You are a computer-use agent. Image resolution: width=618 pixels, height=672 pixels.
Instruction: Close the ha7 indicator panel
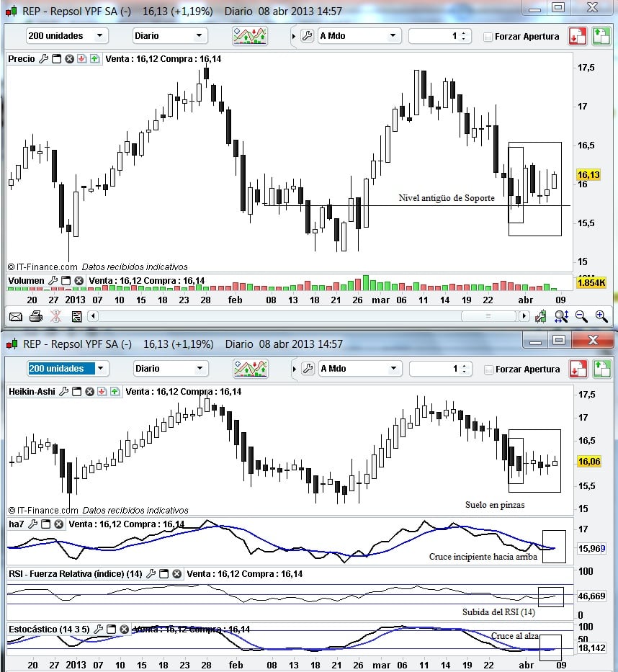[x=59, y=524]
